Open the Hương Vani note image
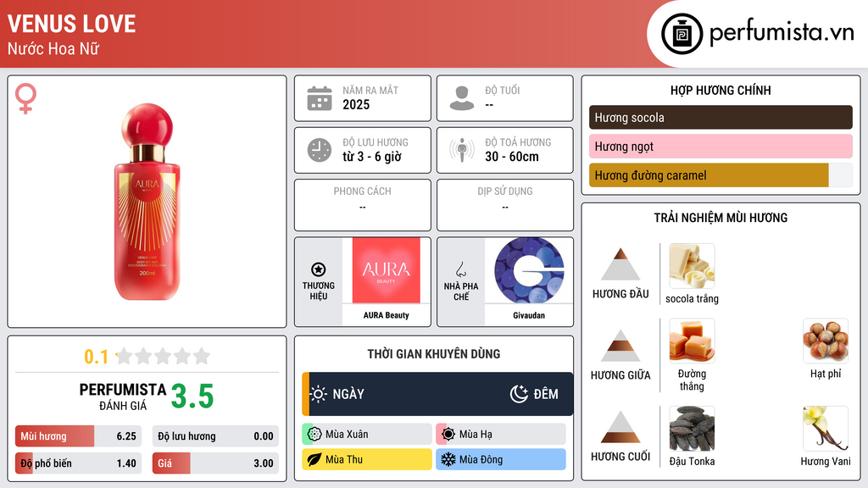 [x=826, y=429]
